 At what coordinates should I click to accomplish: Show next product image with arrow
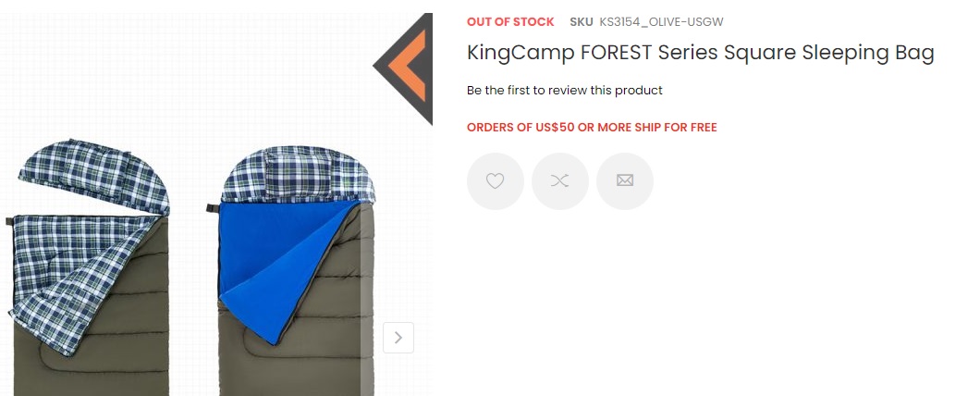(x=398, y=338)
